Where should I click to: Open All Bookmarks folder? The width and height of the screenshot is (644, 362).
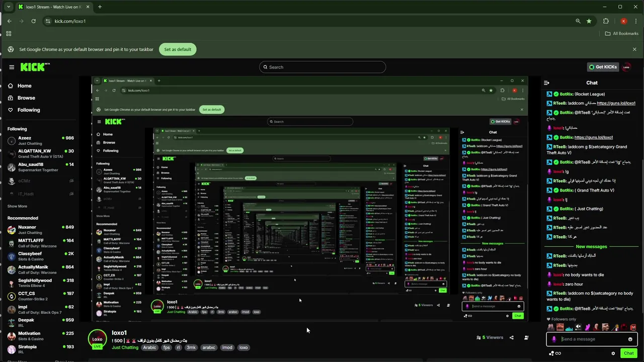(x=621, y=34)
